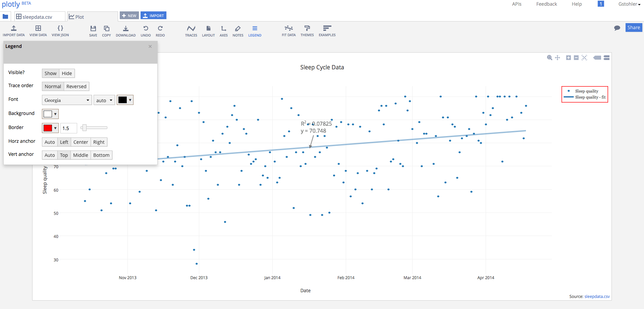The height and width of the screenshot is (309, 644).
Task: Set legend horizontal anchor to Right
Action: [99, 142]
